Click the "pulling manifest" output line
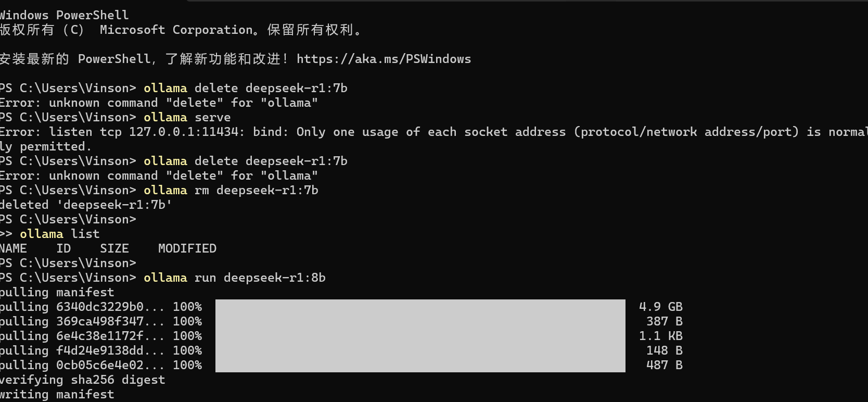Screen dimensions: 868x402 pos(57,292)
